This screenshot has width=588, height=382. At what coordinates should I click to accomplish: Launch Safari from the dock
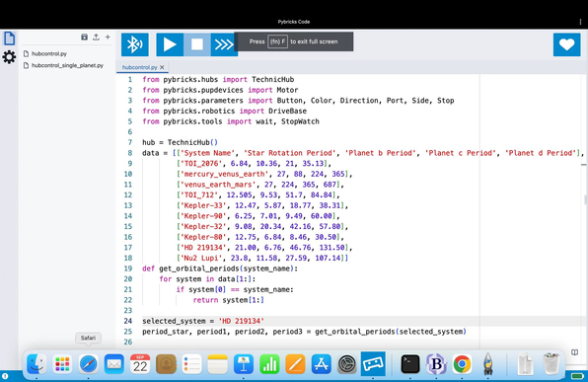click(88, 364)
